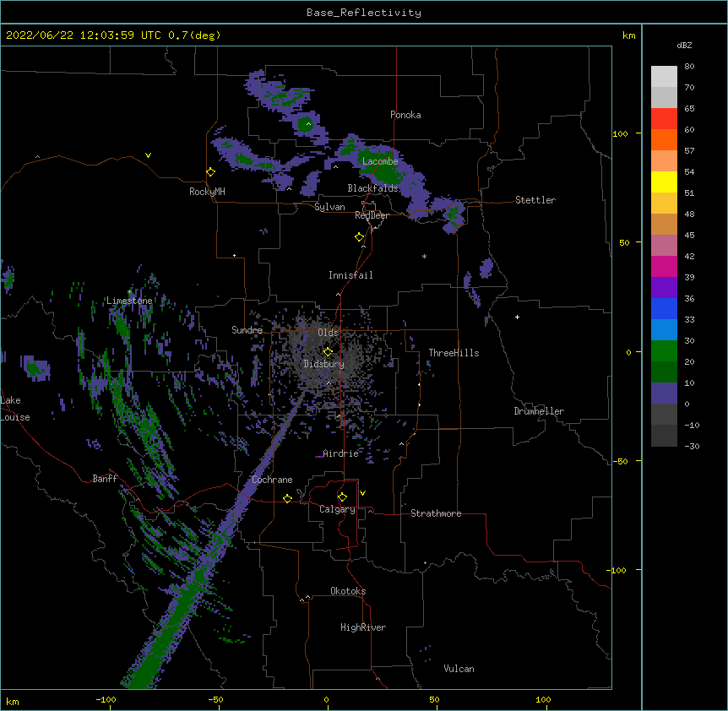Select the RedDeer city label
728x711 pixels.
point(372,215)
